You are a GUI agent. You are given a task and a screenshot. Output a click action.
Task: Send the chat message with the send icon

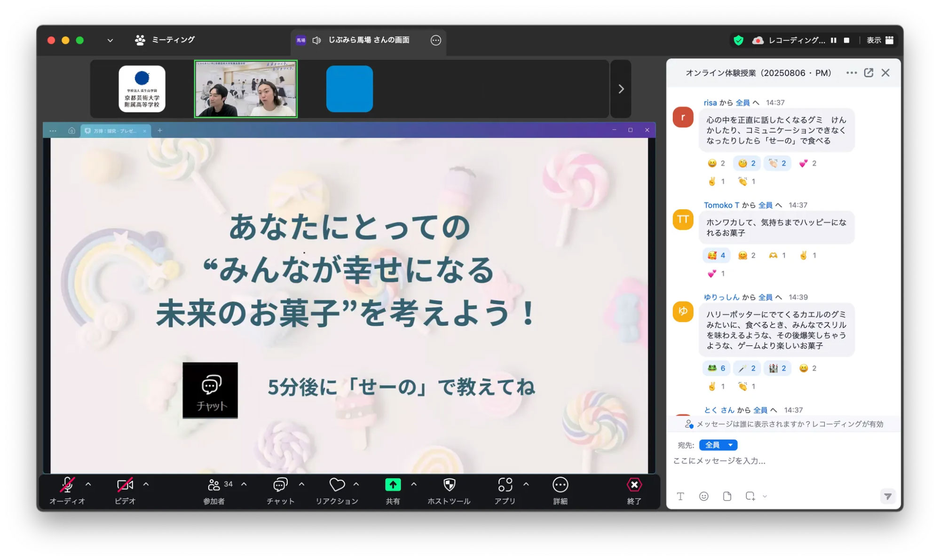pyautogui.click(x=887, y=497)
